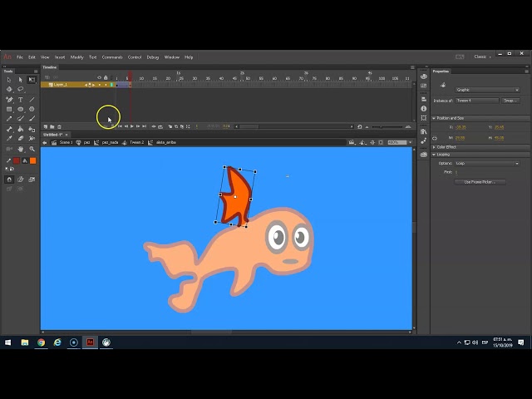Click the Timeline play button
The image size is (532, 399).
click(x=132, y=126)
